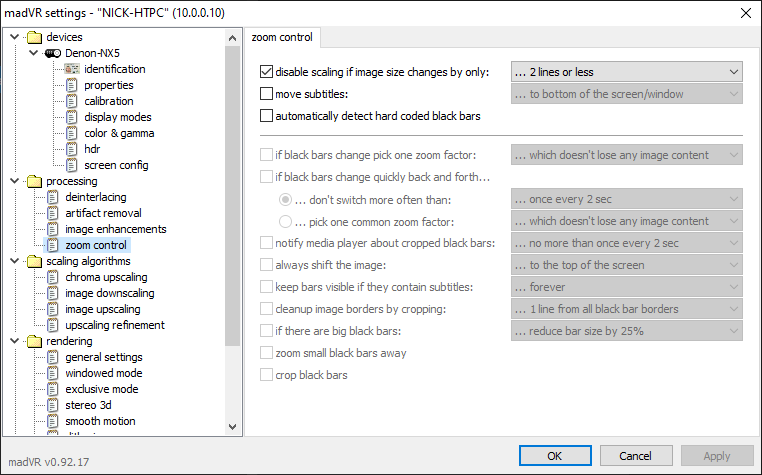Enable the move subtitles checkbox

[266, 94]
